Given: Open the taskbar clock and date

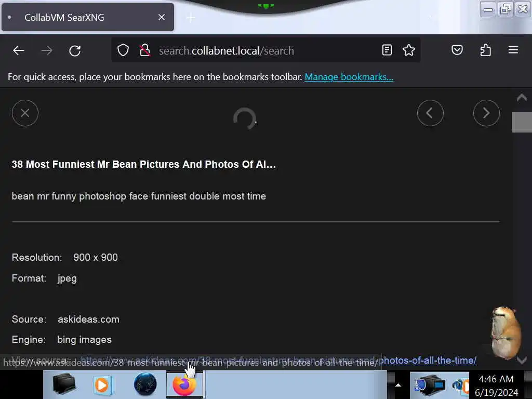Looking at the screenshot, I should [x=496, y=385].
